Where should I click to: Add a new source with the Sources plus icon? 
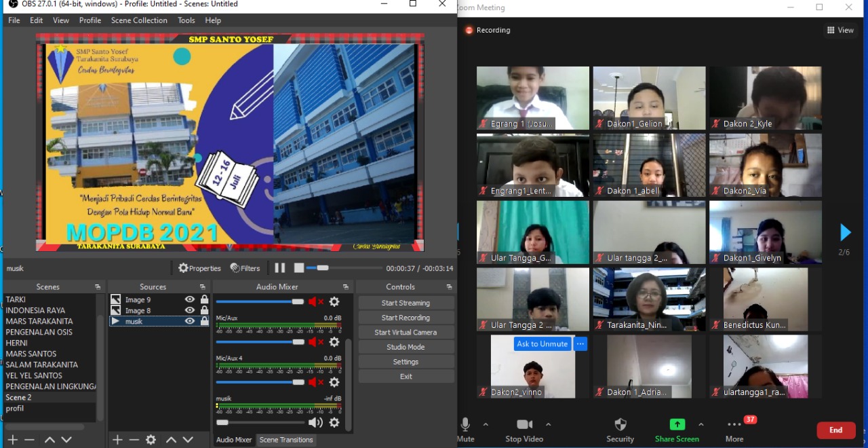click(117, 440)
